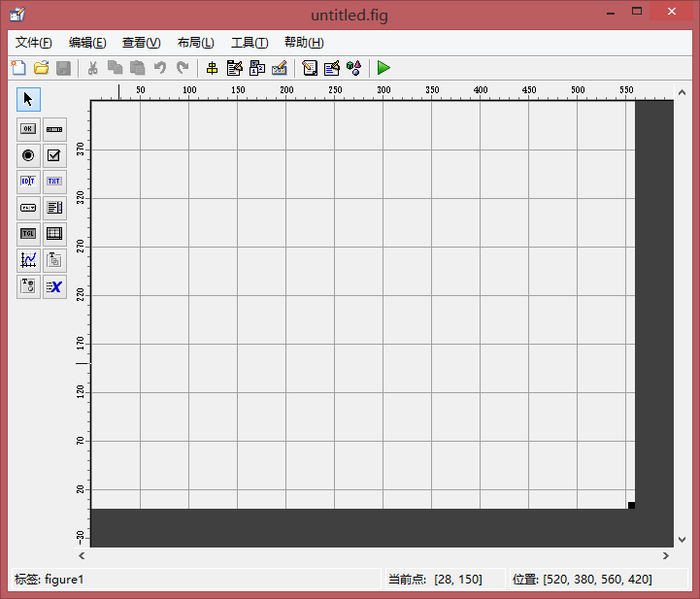Open the 工具(T) menu
The height and width of the screenshot is (599, 700).
[250, 43]
